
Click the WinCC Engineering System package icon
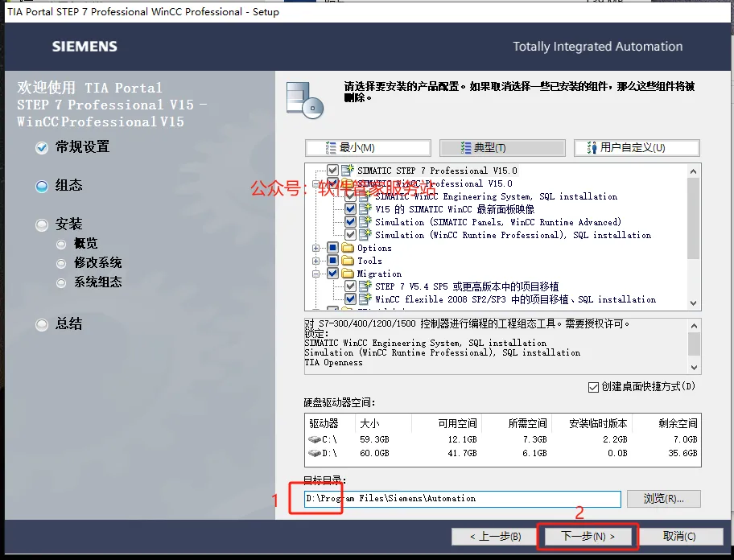tap(365, 196)
